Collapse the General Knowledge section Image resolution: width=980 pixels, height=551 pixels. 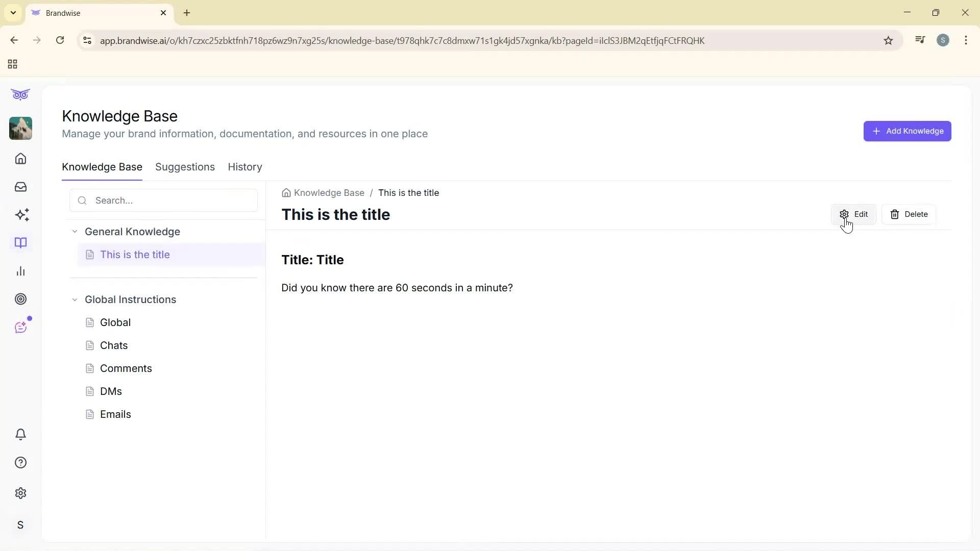[x=75, y=231]
